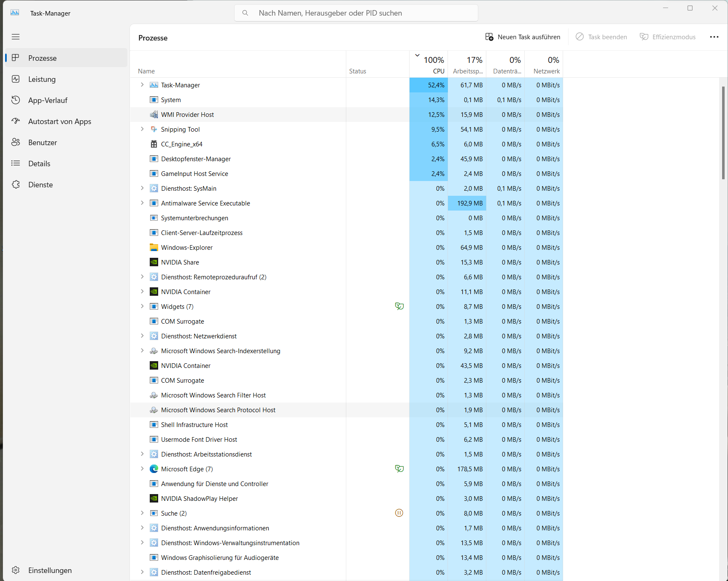Click the 52,4% CPU usage cell

(429, 85)
